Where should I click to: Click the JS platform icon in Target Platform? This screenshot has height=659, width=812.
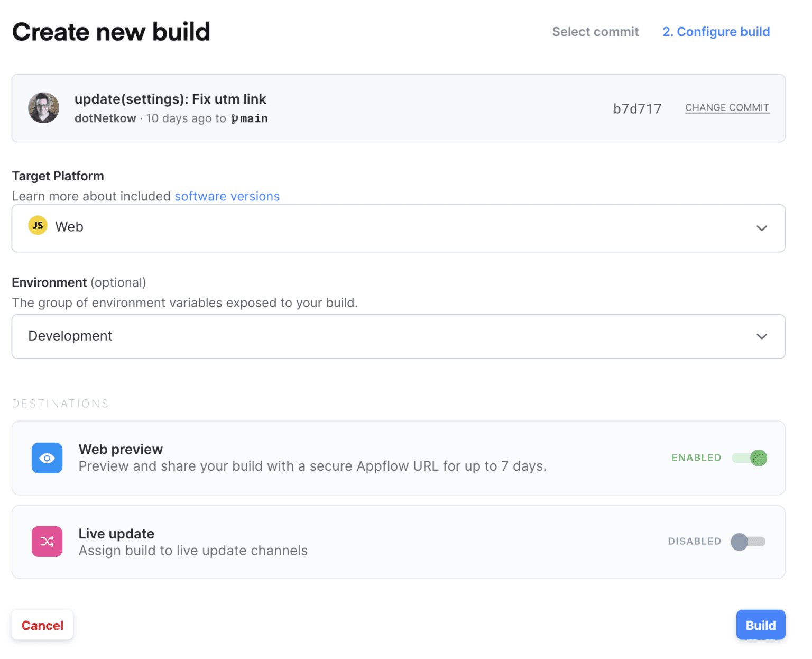37,226
